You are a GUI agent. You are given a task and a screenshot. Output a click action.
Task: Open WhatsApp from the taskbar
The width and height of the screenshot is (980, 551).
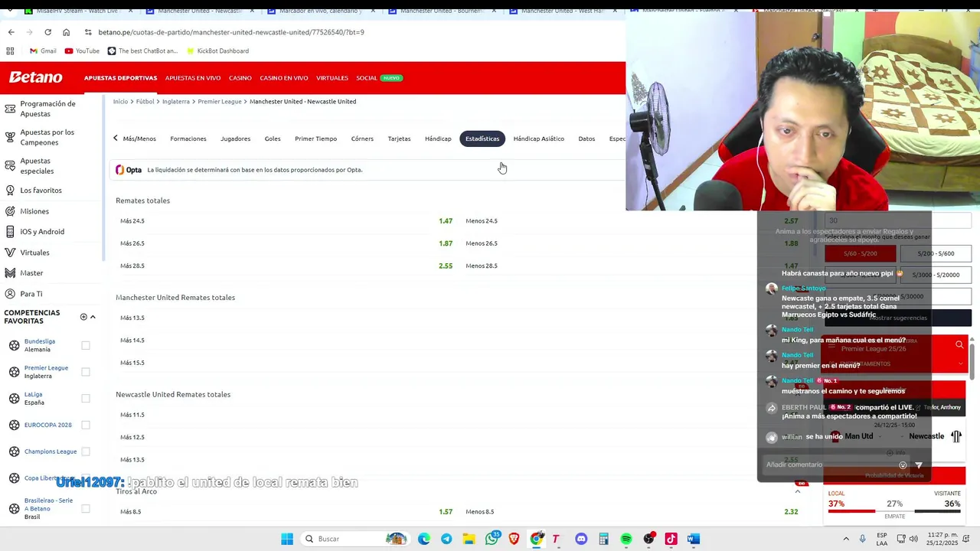coord(492,539)
